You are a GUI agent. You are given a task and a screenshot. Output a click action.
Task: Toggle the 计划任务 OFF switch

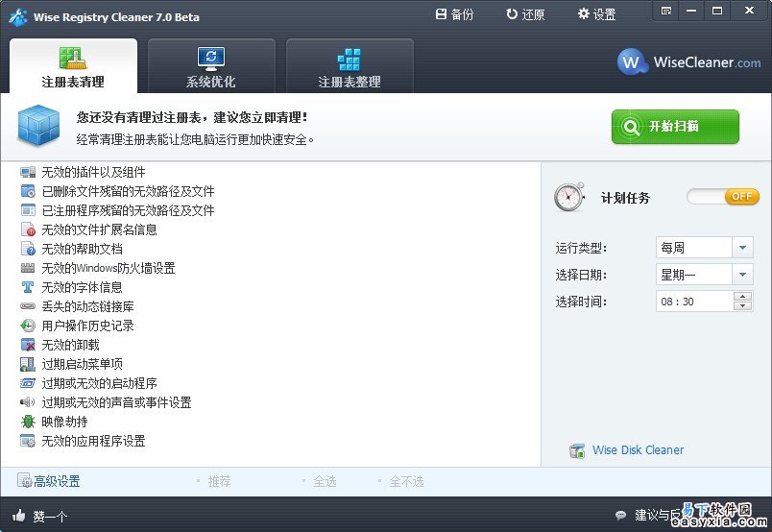[x=723, y=197]
